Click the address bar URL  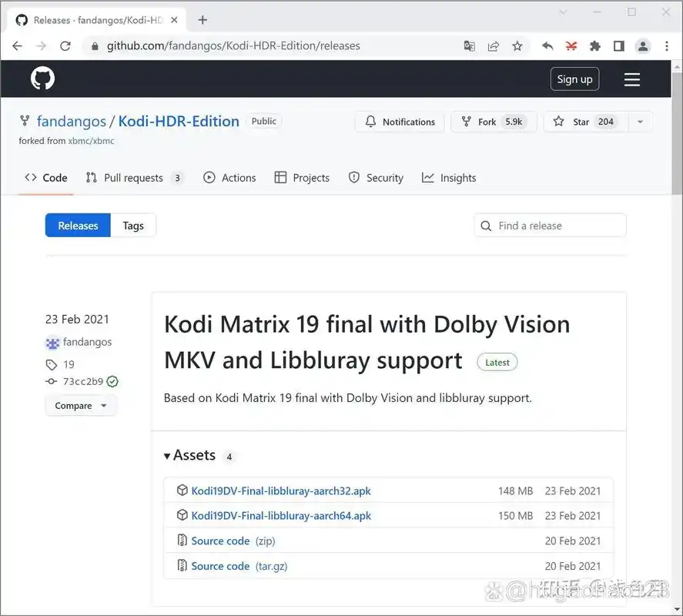point(233,45)
